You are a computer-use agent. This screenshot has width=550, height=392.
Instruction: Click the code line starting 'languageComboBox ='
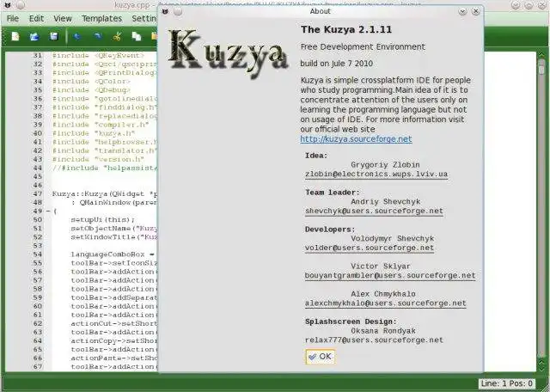point(114,254)
